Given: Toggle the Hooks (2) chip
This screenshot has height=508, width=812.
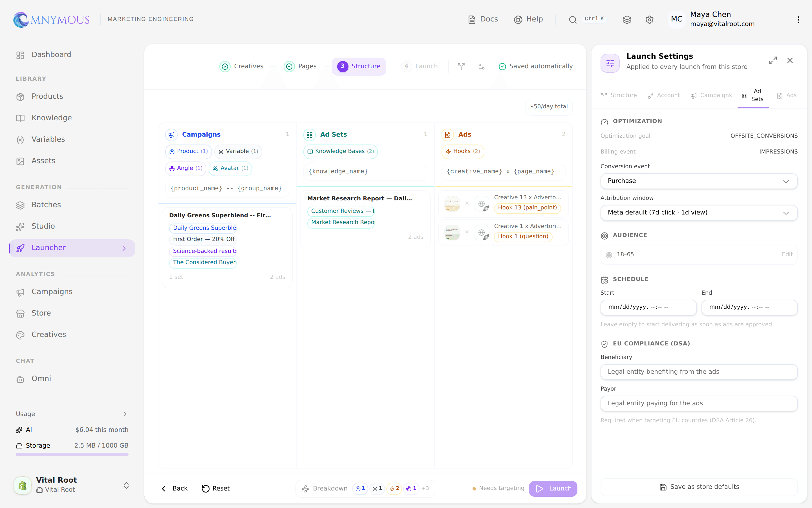Looking at the screenshot, I should coord(463,152).
